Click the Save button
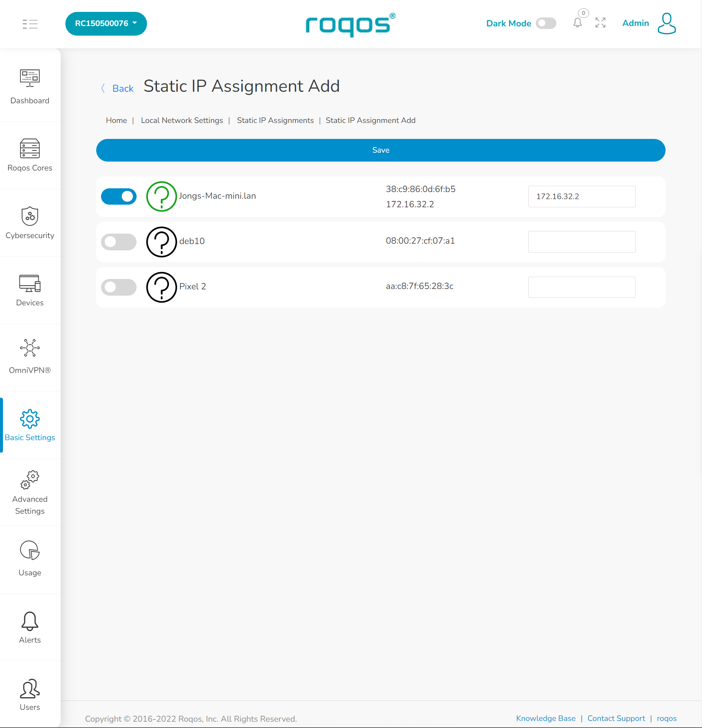The image size is (702, 728). [x=381, y=150]
